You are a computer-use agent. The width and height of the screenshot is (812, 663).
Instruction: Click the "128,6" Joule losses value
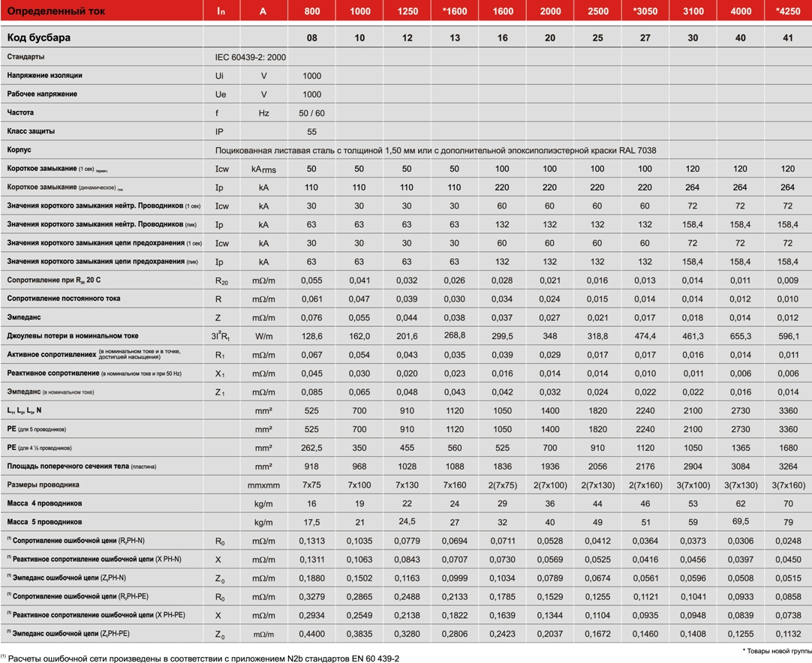[311, 337]
